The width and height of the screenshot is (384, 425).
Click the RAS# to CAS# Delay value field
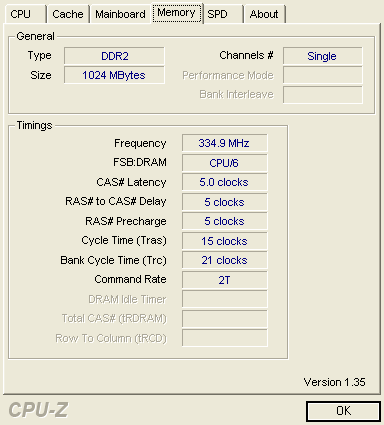[x=225, y=202]
